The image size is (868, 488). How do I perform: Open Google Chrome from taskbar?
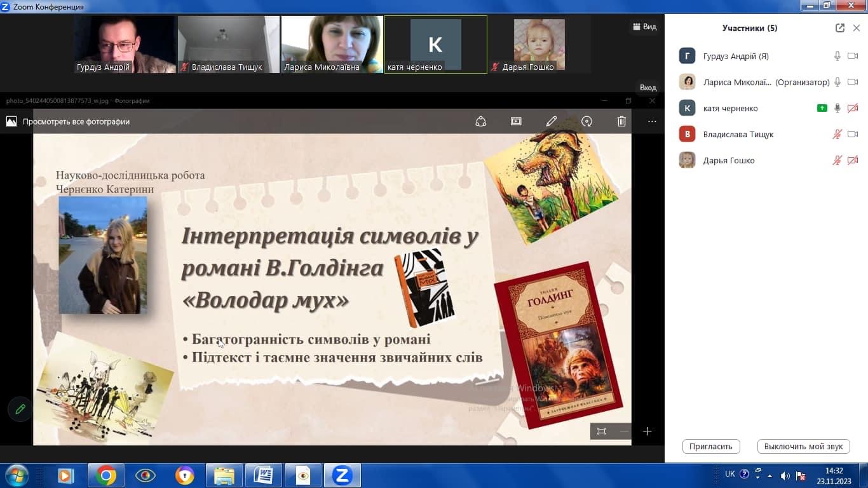coord(106,475)
